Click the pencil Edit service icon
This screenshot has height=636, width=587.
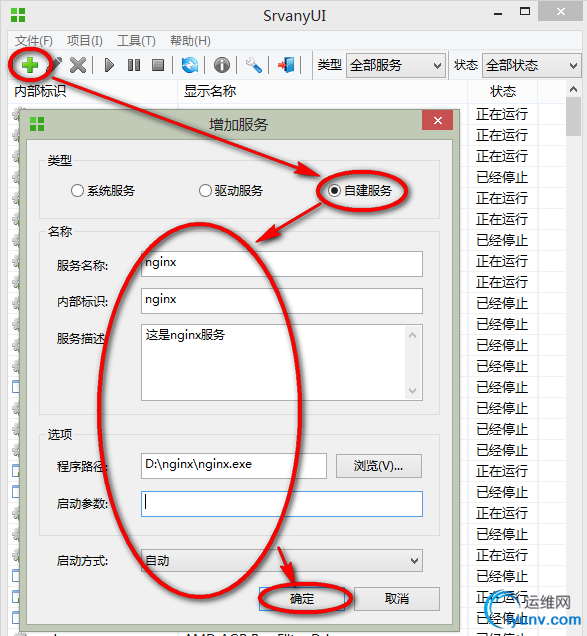coord(55,65)
